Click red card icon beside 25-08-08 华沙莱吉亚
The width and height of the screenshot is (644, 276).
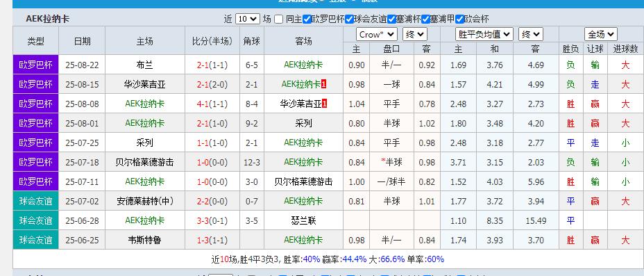pos(325,104)
